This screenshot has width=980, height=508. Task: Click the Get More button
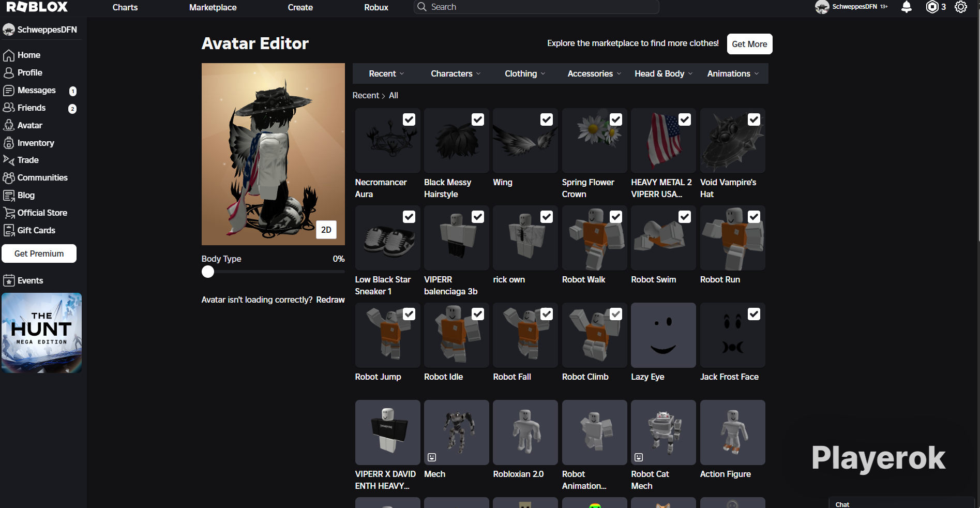click(x=749, y=44)
